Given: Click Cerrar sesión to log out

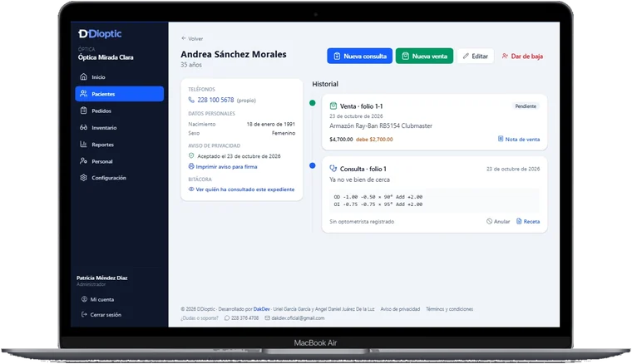Looking at the screenshot, I should point(101,315).
